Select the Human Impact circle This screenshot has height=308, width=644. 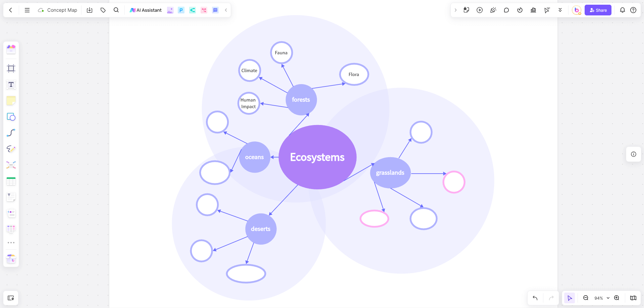249,103
